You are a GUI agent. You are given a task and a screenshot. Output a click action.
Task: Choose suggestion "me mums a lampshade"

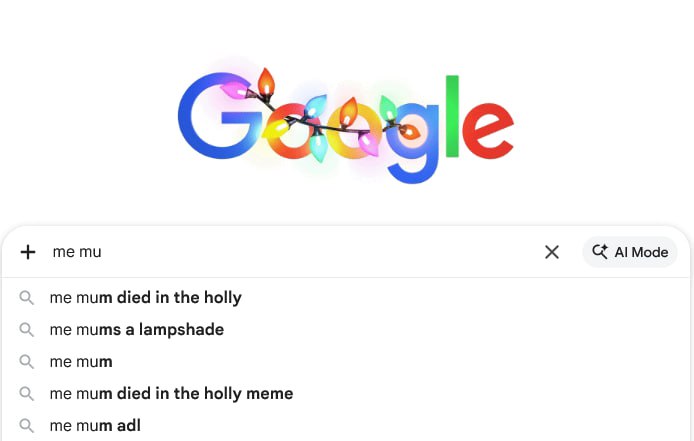click(137, 329)
